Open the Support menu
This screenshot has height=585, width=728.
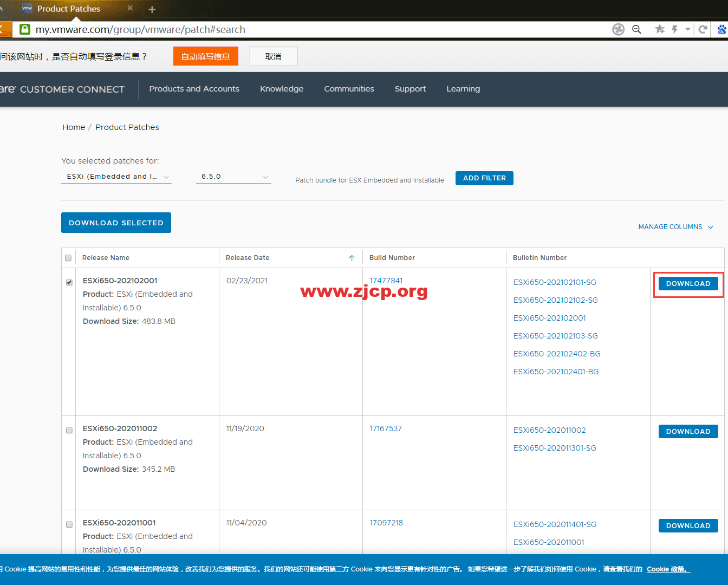coord(411,89)
